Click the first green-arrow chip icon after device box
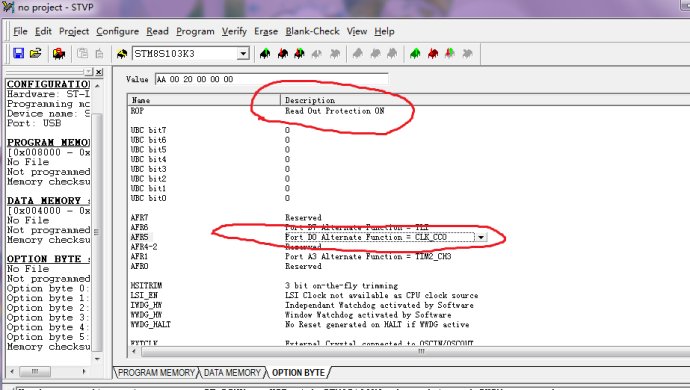Screen dimensions: 690x390 point(265,54)
